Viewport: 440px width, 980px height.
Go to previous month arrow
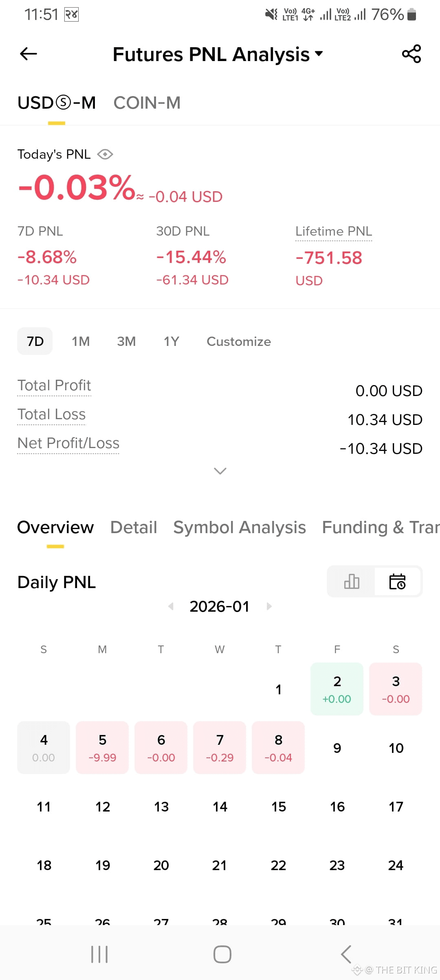(x=171, y=606)
